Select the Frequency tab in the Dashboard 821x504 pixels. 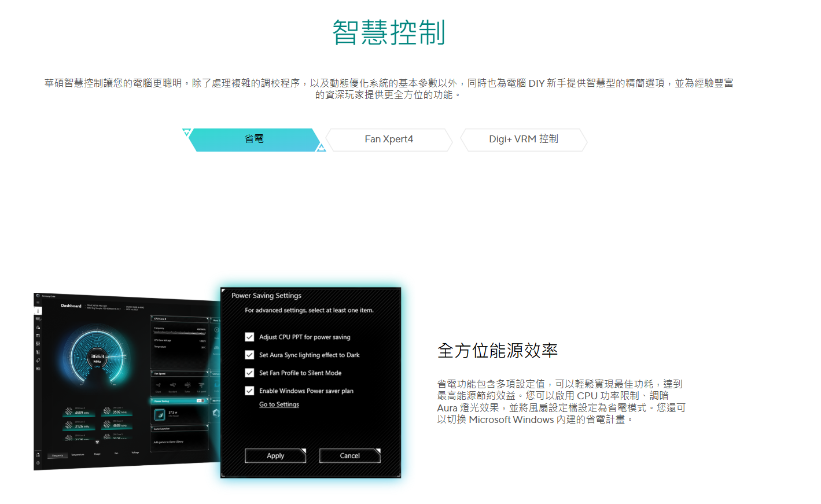(x=58, y=455)
